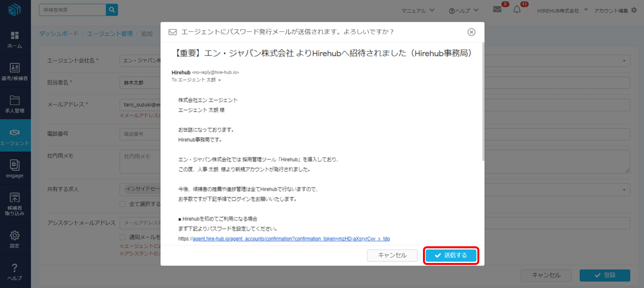Open 求人管理 folder in sidebar
Viewport: 644px width, 288px height.
15,105
